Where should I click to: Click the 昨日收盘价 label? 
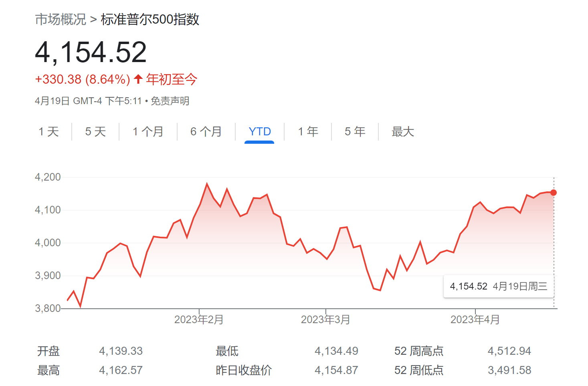[244, 370]
